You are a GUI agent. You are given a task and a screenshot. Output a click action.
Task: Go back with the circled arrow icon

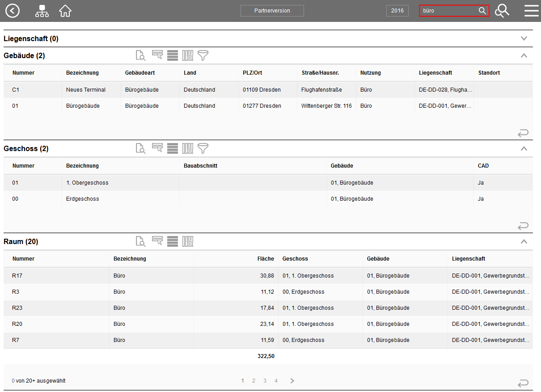coord(13,11)
